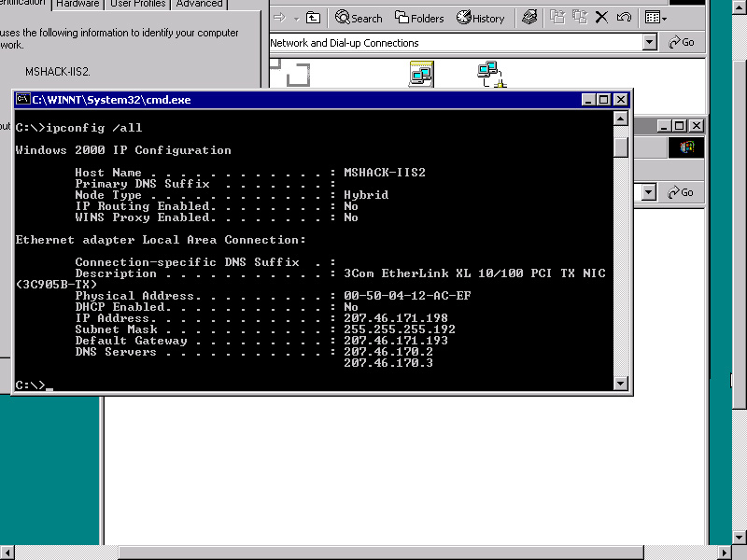Click the Local Area Connection network icon
This screenshot has height=560, width=747.
(x=490, y=75)
